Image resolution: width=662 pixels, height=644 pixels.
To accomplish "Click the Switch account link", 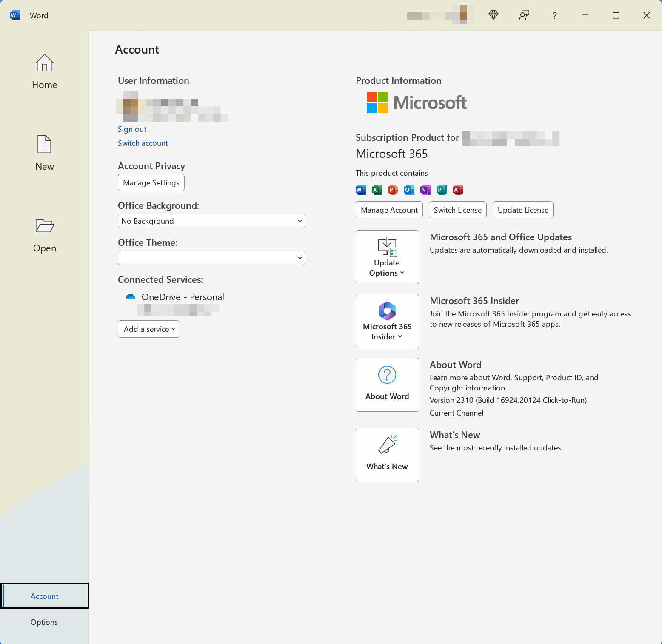I will (x=143, y=143).
